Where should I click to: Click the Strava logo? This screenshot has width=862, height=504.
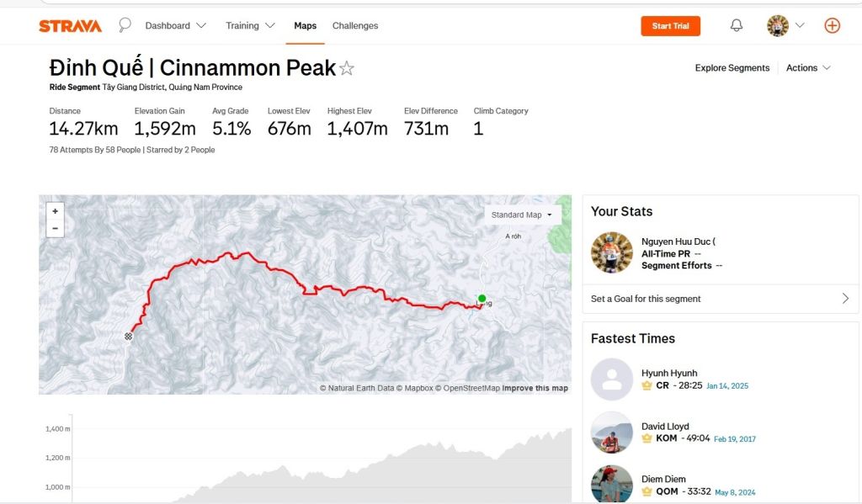70,26
